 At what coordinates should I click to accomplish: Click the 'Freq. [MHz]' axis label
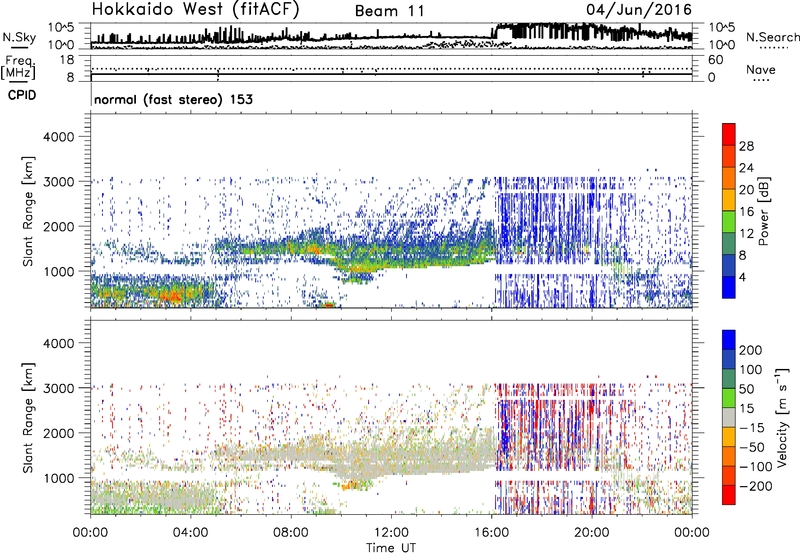pos(19,68)
